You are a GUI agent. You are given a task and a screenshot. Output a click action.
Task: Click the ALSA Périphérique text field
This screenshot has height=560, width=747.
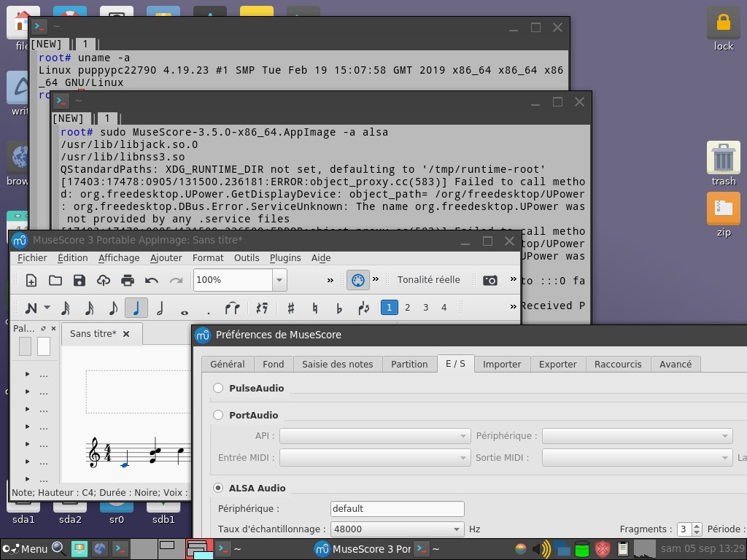[x=397, y=509]
